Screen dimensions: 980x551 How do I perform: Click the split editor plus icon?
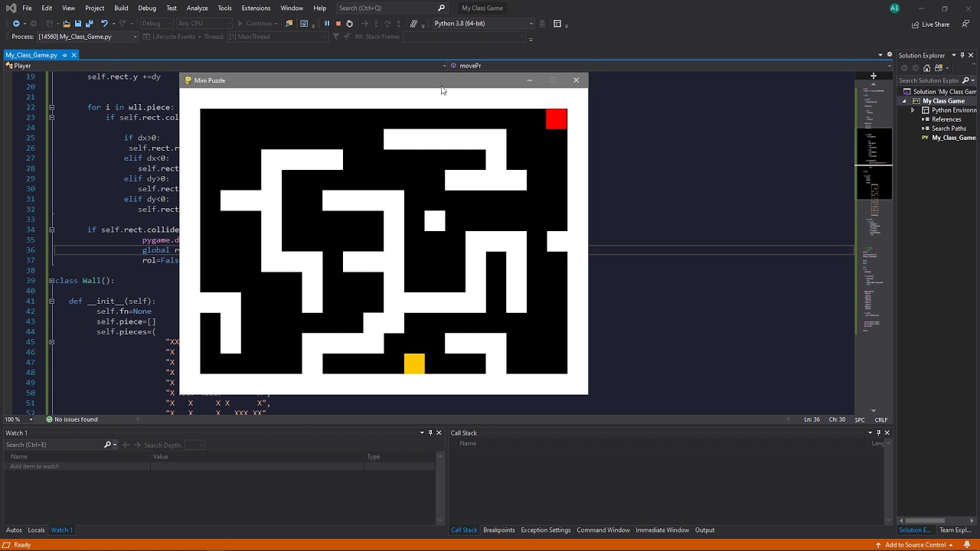tap(873, 76)
